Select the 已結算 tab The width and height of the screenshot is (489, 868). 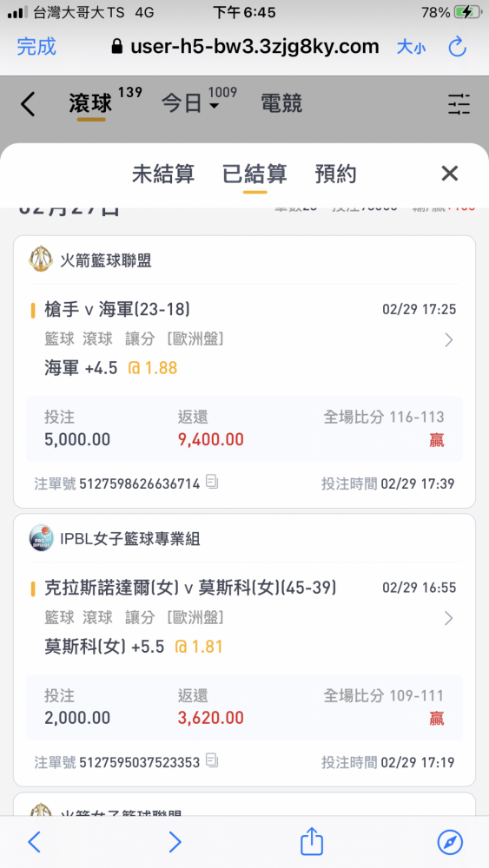tap(254, 174)
